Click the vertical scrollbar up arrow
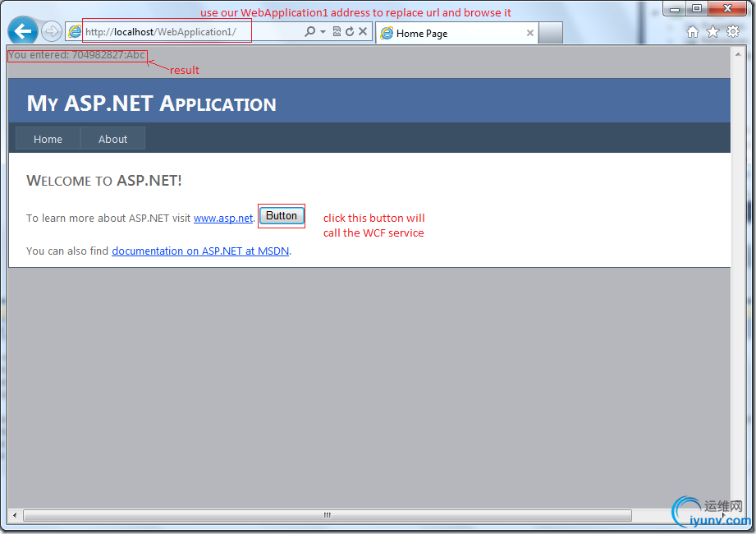Screen dimensions: 756x534 (x=738, y=54)
